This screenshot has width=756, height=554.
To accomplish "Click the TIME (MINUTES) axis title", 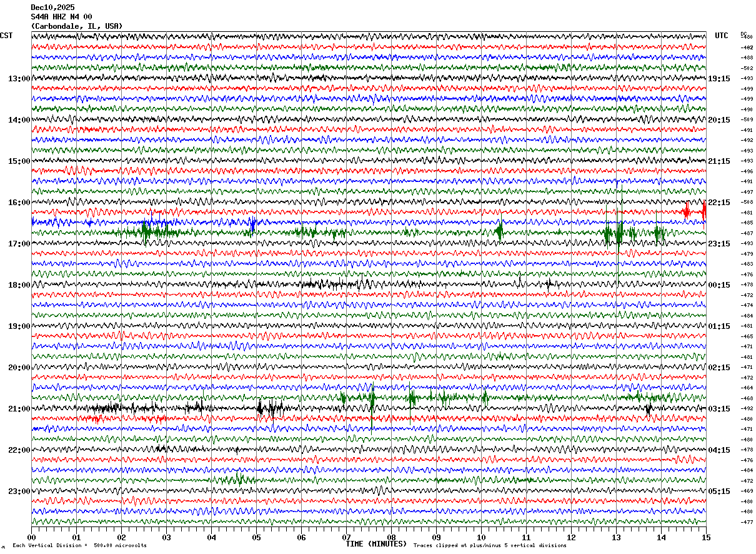I will [376, 544].
